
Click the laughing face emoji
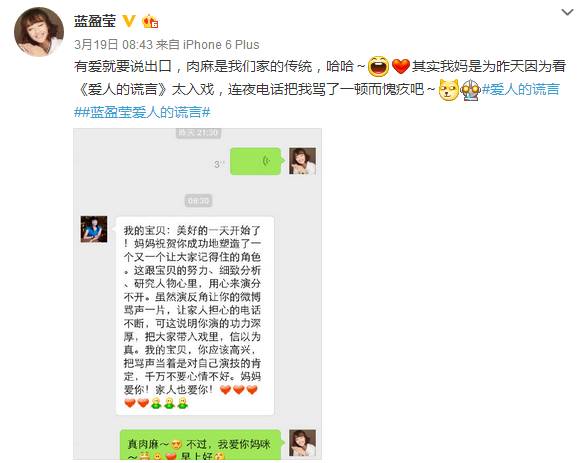[378, 66]
